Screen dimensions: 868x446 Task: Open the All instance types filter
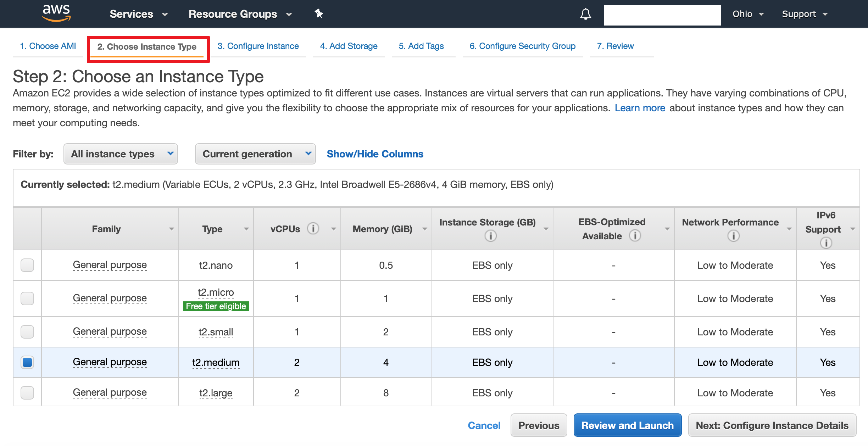pos(121,154)
